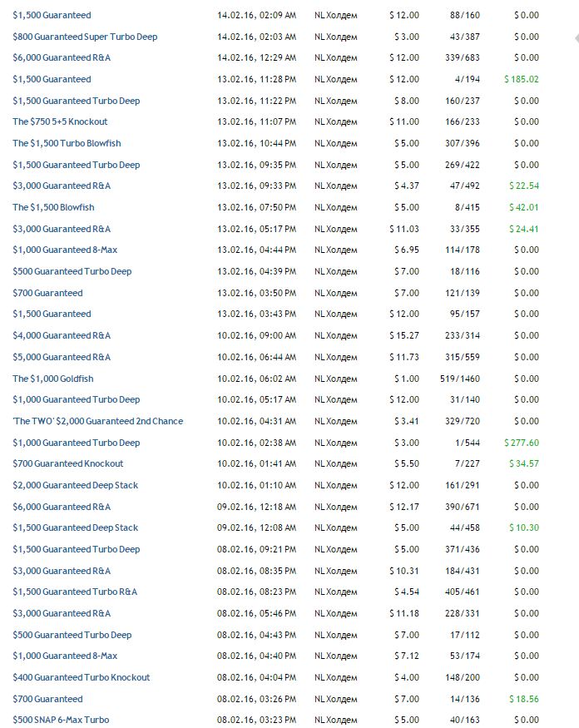Open $1,000 Guaranteed 8-Max from 13.02.16
Screen dimensions: 579x728
pos(63,250)
